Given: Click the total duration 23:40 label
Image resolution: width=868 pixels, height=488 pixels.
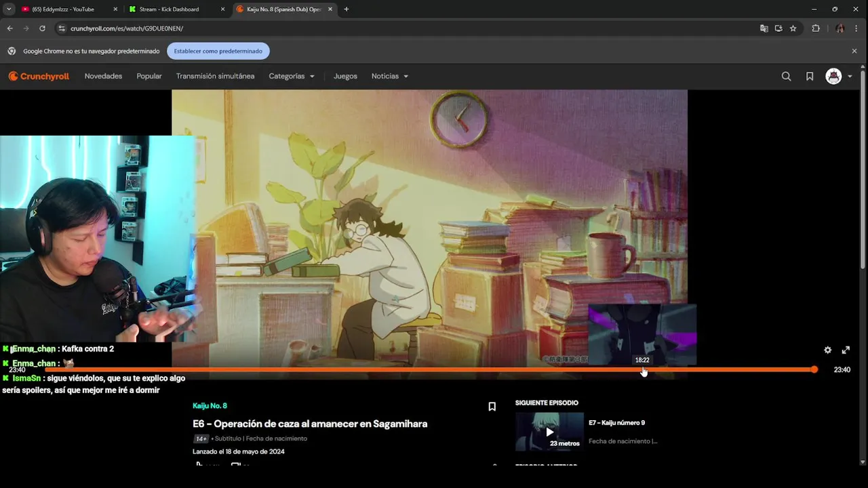Looking at the screenshot, I should pyautogui.click(x=842, y=370).
